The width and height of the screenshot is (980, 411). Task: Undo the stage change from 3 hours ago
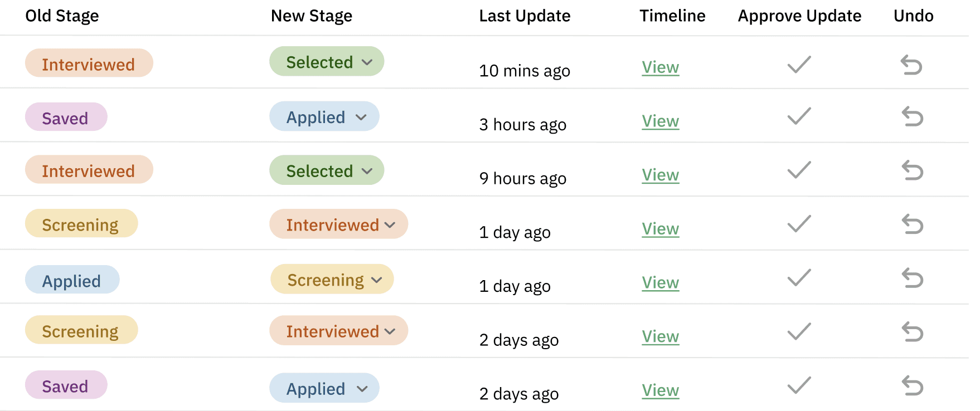click(913, 117)
